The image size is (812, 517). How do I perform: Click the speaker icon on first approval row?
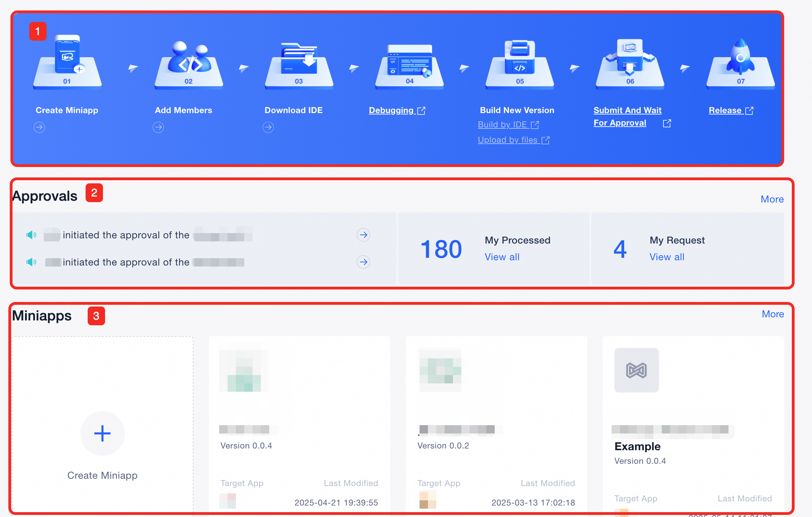point(31,235)
